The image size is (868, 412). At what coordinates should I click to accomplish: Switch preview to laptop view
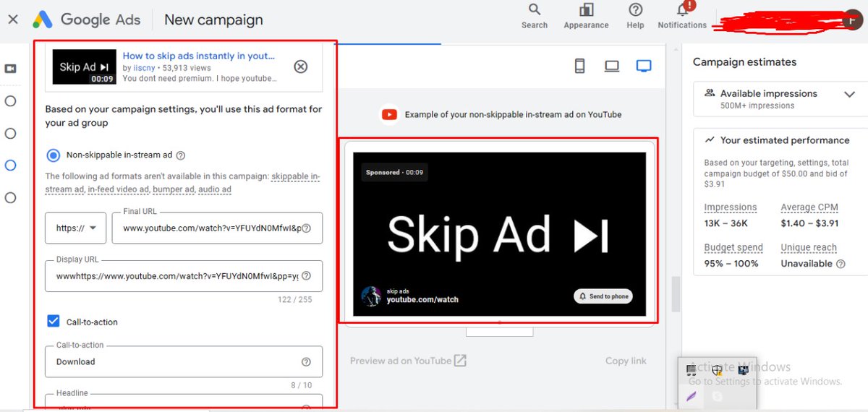(x=612, y=66)
